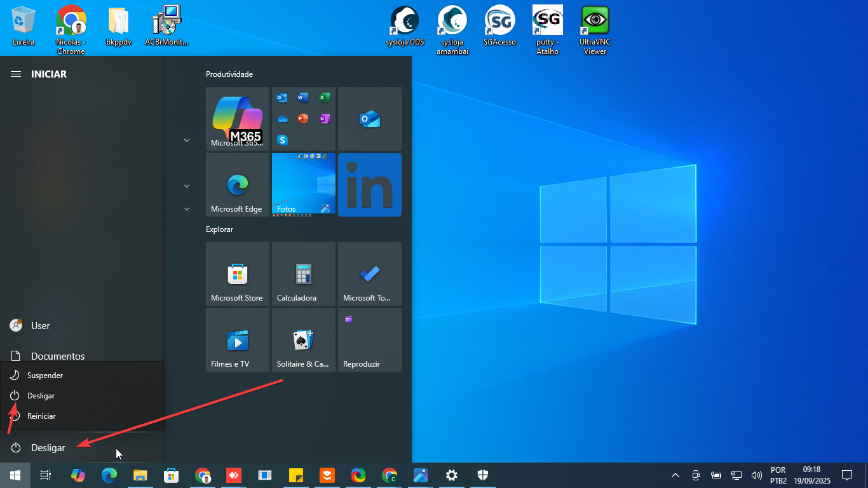
Task: Open the taskbar clock and date
Action: (x=811, y=475)
